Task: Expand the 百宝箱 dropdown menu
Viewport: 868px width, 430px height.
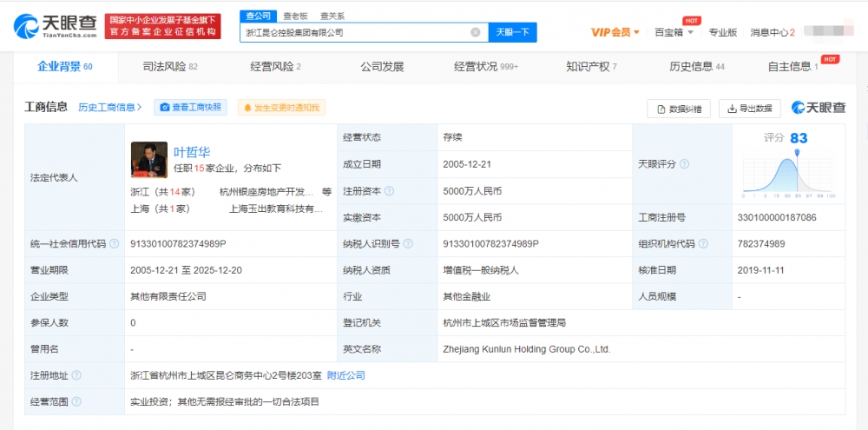Action: pyautogui.click(x=674, y=32)
